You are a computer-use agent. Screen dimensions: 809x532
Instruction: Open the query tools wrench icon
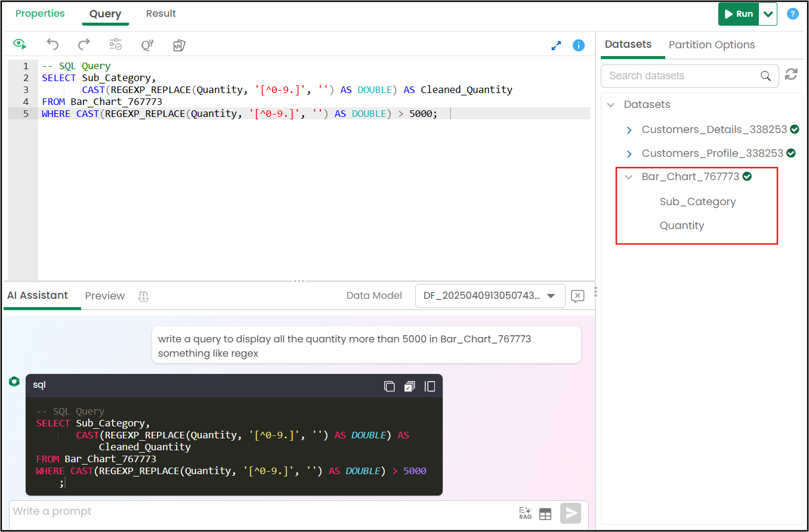pos(147,45)
